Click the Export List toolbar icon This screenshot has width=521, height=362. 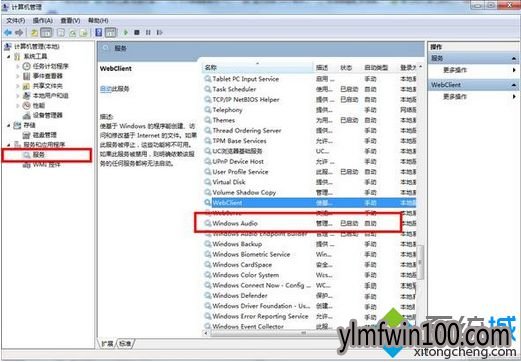tap(84, 33)
